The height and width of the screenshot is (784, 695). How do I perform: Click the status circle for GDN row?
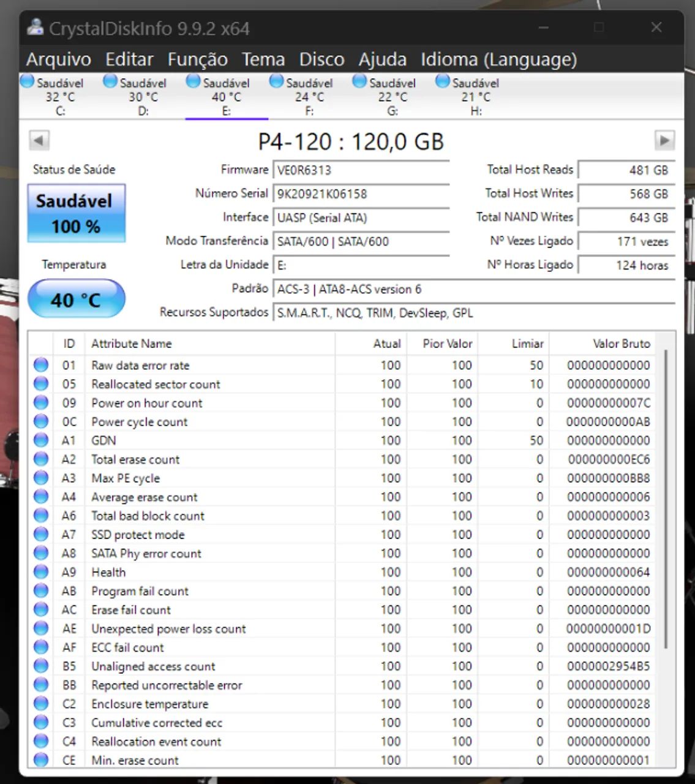[41, 440]
